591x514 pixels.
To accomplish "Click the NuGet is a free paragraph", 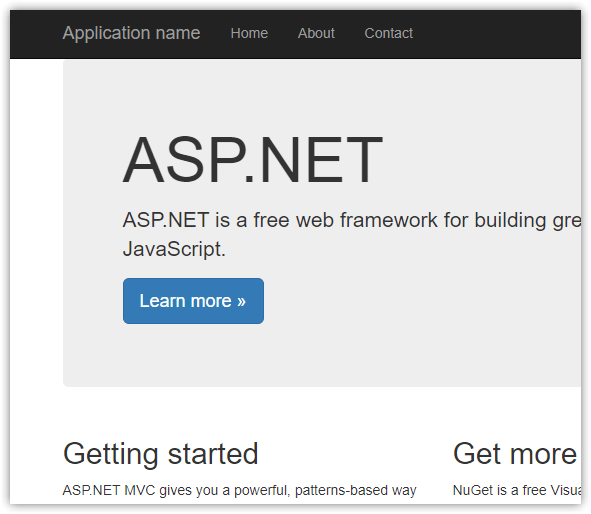I will (x=517, y=490).
